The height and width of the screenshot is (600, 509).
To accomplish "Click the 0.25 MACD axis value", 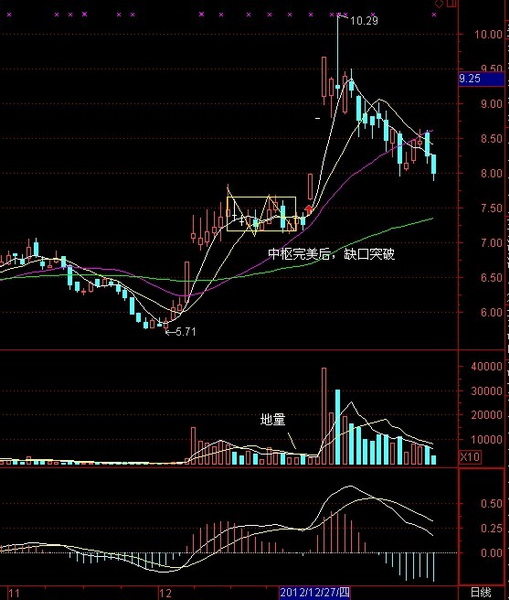I will [491, 528].
